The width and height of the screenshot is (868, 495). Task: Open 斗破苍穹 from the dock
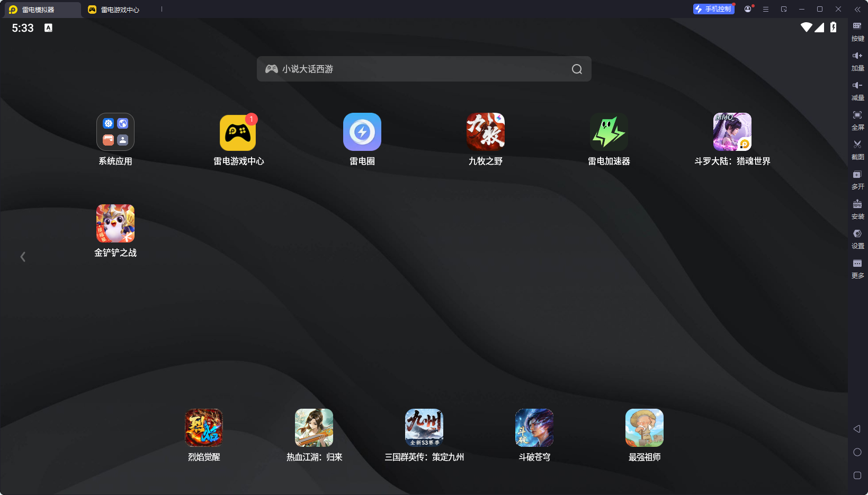(x=534, y=428)
